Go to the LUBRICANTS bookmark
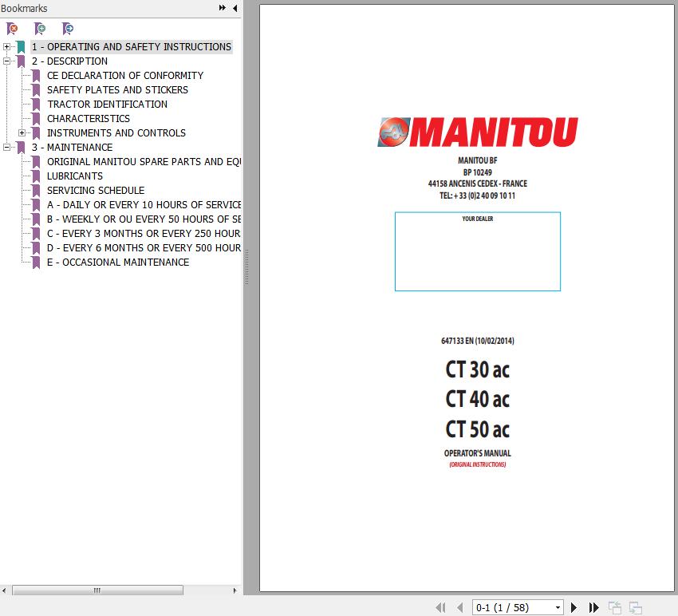 (75, 176)
